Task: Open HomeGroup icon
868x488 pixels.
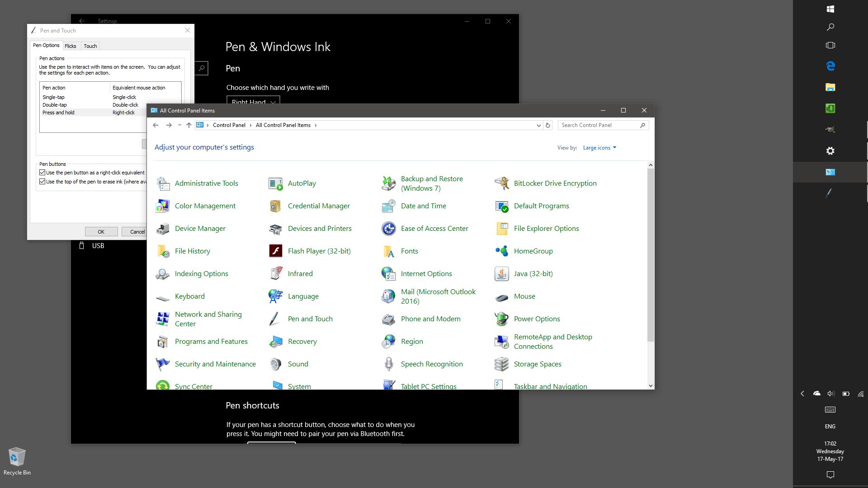Action: (x=502, y=251)
